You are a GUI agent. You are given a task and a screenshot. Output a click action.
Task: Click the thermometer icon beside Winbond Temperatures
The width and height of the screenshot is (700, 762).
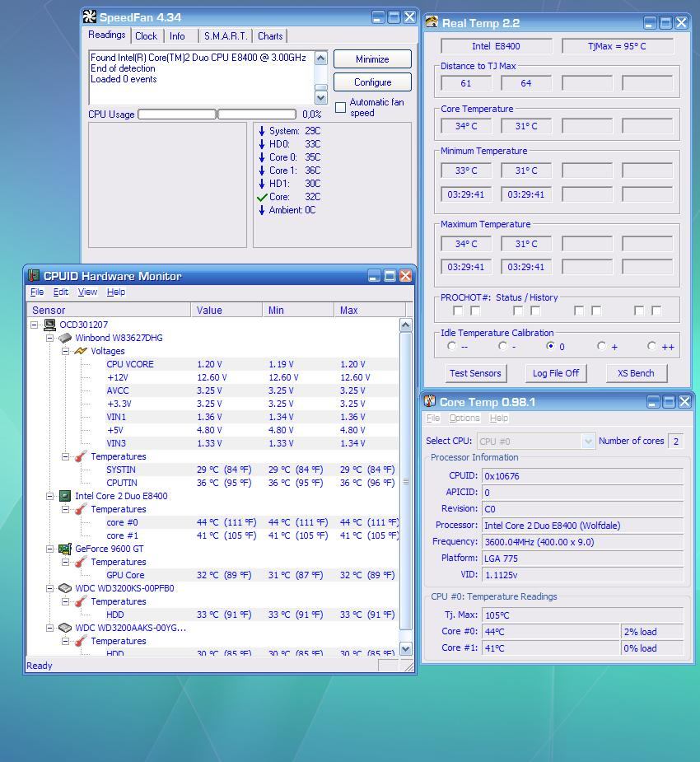coord(81,456)
